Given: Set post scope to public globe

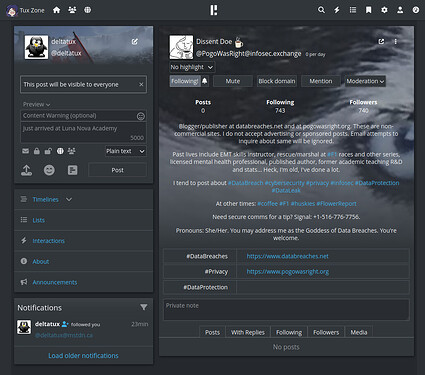Looking at the screenshot, I should click(60, 151).
